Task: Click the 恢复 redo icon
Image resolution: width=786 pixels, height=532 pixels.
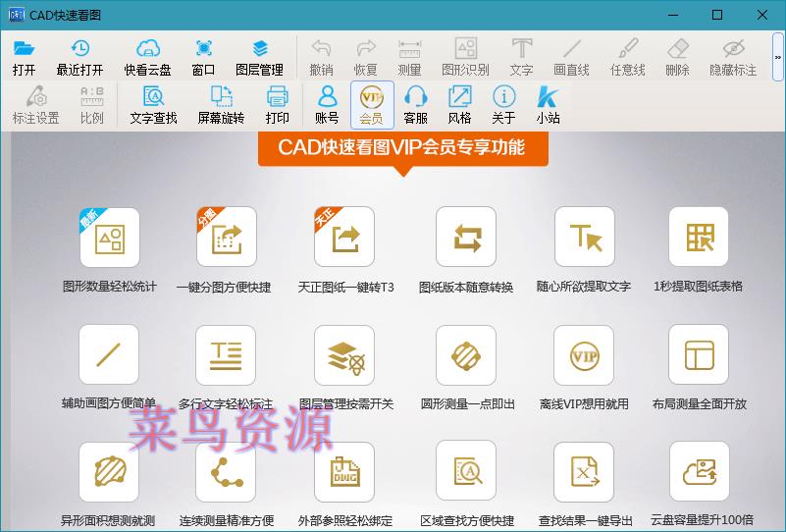Action: point(365,57)
